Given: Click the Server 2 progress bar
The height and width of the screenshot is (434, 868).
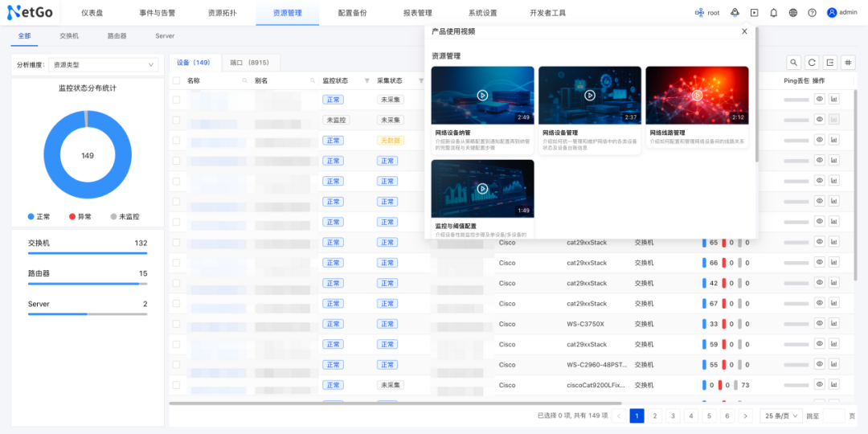Looking at the screenshot, I should (88, 314).
